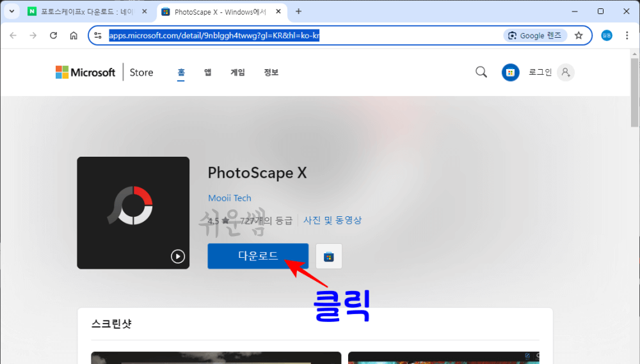The width and height of the screenshot is (640, 364).
Task: Select the PhotoScape X - Windows tab
Action: 220,12
